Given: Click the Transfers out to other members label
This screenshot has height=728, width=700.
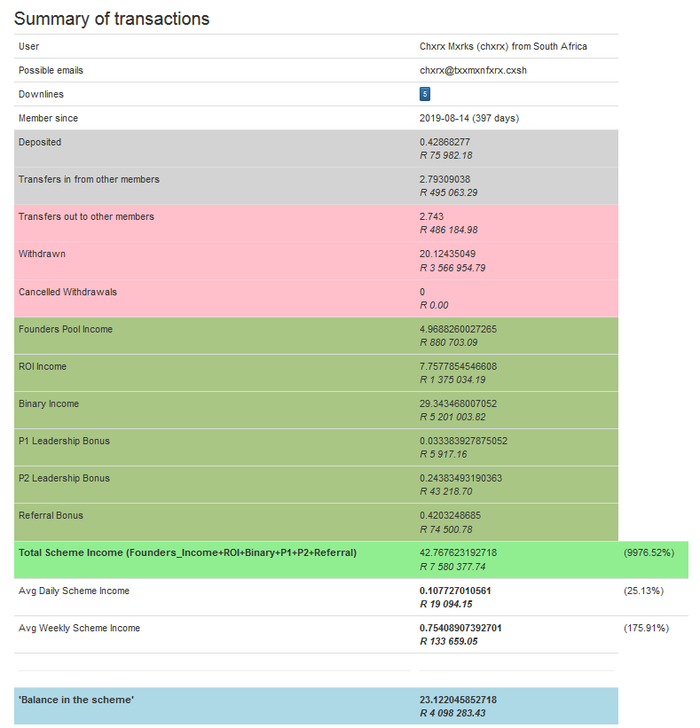Looking at the screenshot, I should click(x=86, y=216).
